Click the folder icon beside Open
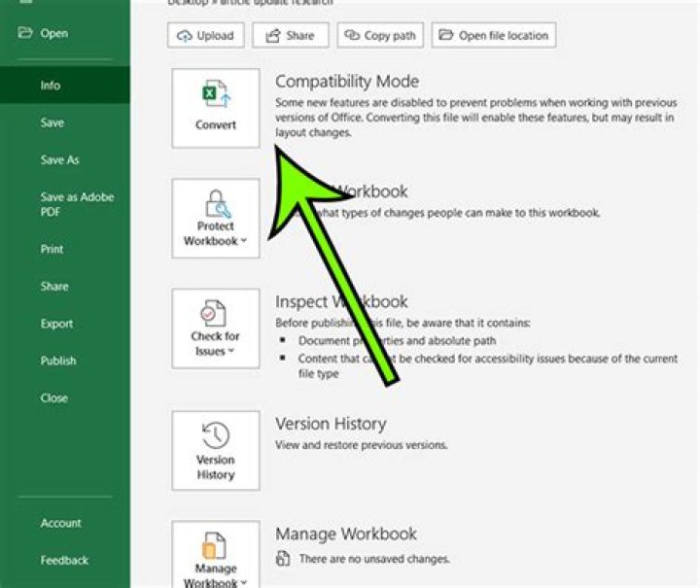Image resolution: width=700 pixels, height=588 pixels. click(25, 33)
